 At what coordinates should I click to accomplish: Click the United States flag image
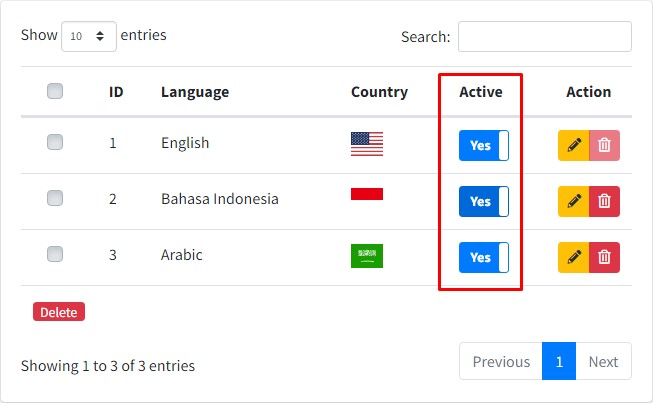(367, 144)
